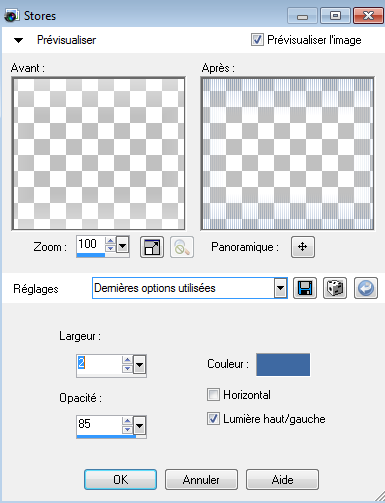Increase Opacité with up spinner arrow
The height and width of the screenshot is (503, 385).
[x=127, y=421]
